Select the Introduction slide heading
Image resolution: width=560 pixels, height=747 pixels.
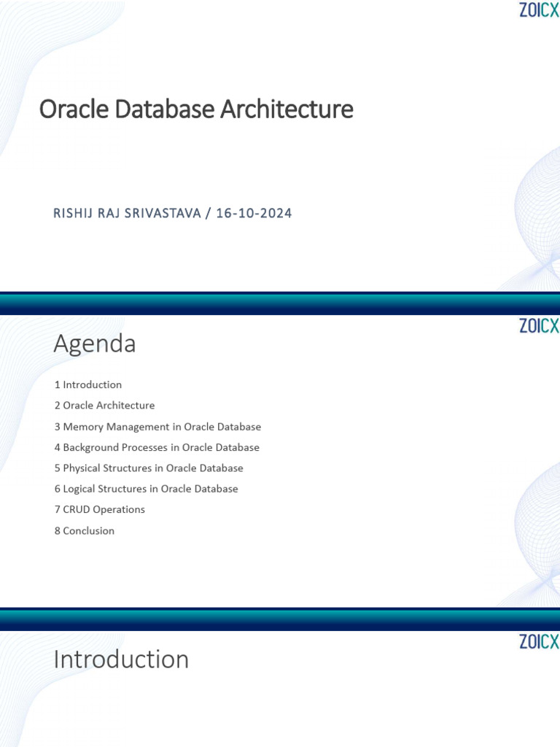tap(121, 659)
